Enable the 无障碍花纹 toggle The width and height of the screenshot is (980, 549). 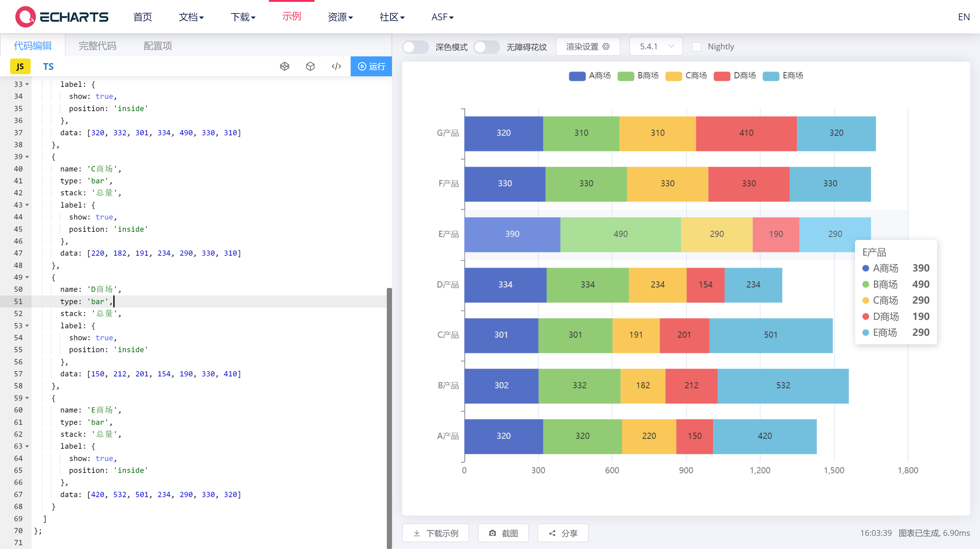click(487, 47)
